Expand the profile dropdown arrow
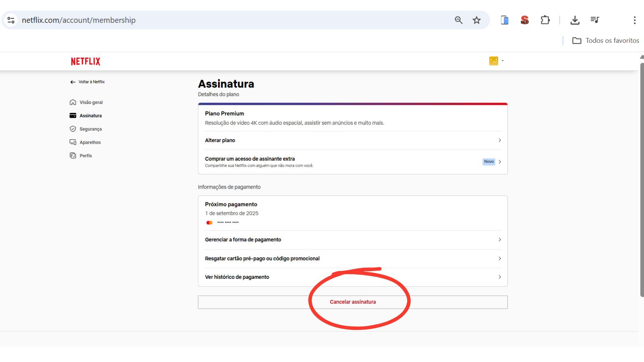The image size is (644, 362). tap(502, 61)
